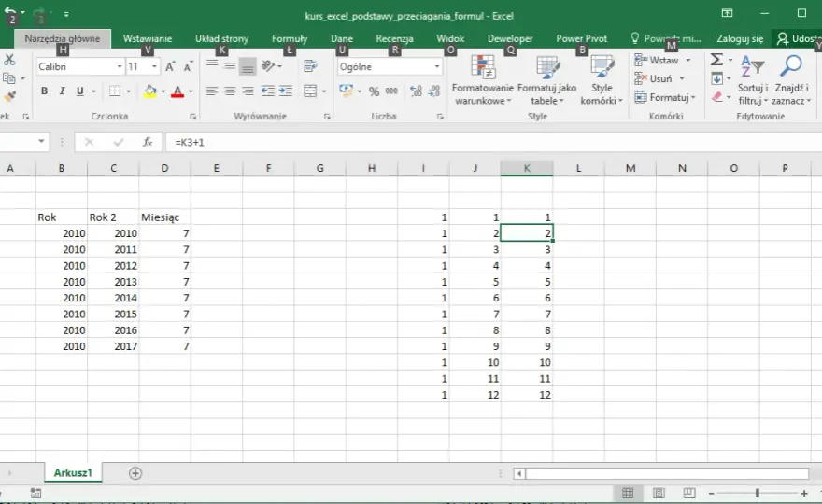Apply underline formatting

tap(79, 91)
